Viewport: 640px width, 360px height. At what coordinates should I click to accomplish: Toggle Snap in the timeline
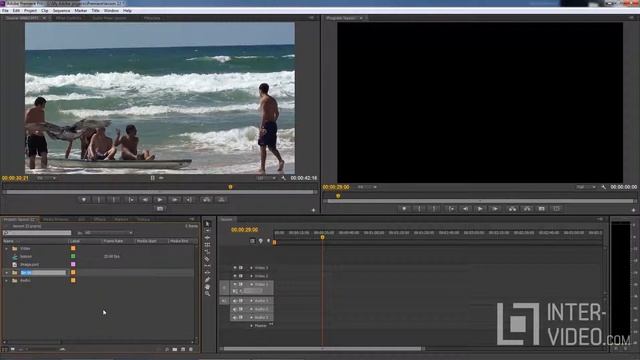[x=252, y=241]
